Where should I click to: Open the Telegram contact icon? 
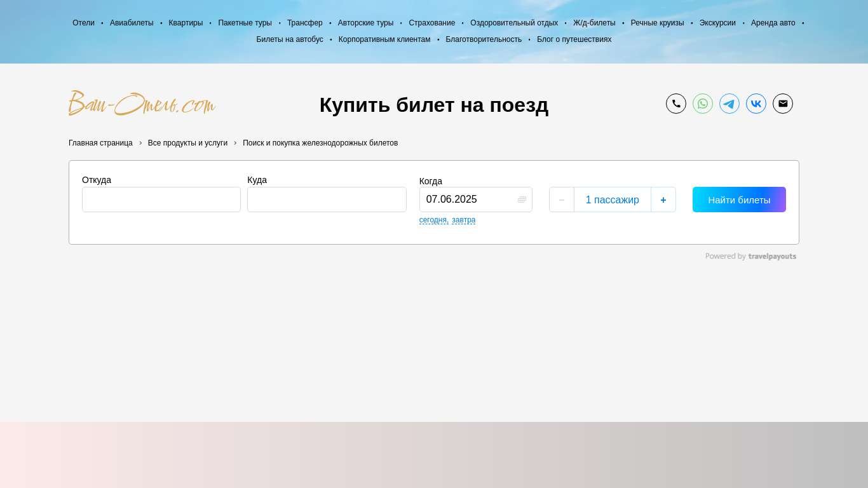pyautogui.click(x=729, y=104)
